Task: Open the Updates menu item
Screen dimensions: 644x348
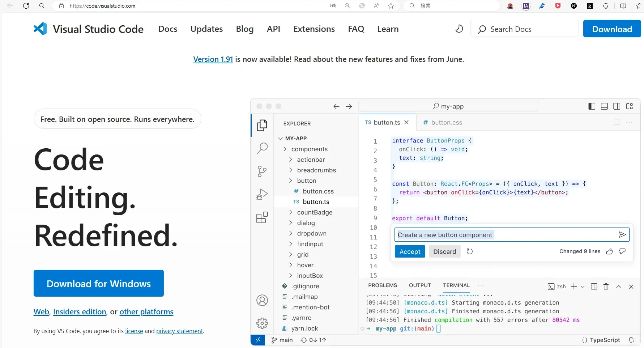Action: [x=206, y=29]
